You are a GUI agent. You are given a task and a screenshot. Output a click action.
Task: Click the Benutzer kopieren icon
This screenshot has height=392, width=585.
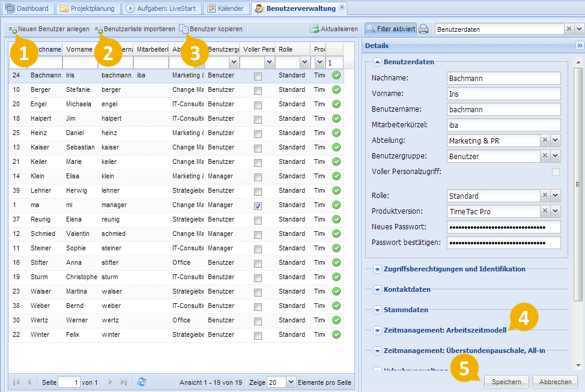184,29
